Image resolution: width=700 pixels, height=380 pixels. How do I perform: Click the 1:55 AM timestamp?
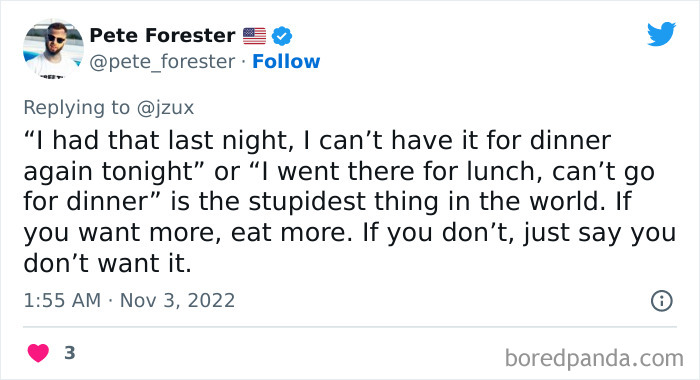coord(62,301)
